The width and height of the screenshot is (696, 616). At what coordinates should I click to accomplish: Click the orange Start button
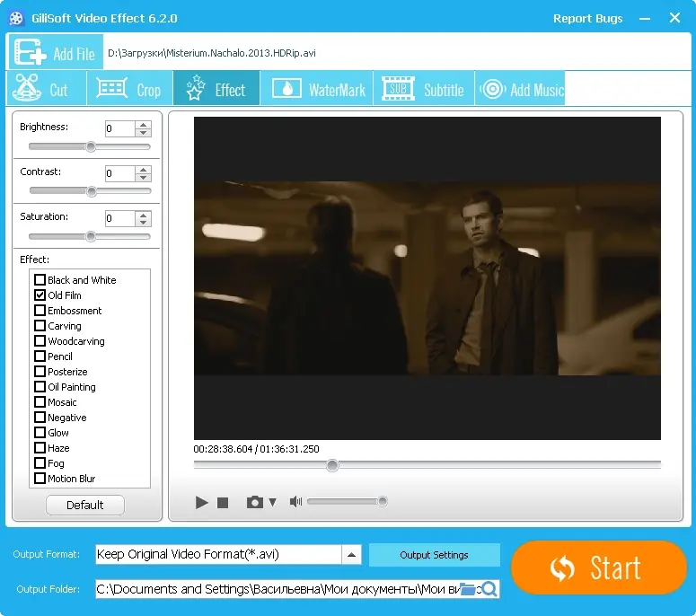(599, 568)
